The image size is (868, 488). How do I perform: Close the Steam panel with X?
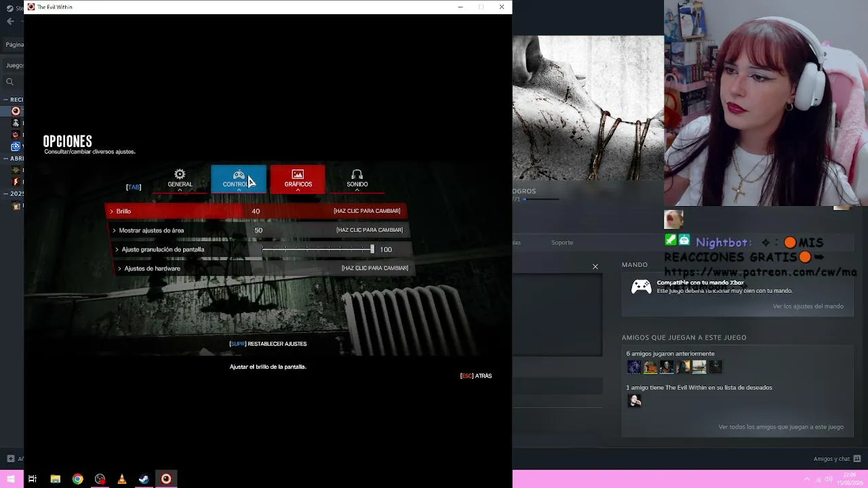(595, 266)
